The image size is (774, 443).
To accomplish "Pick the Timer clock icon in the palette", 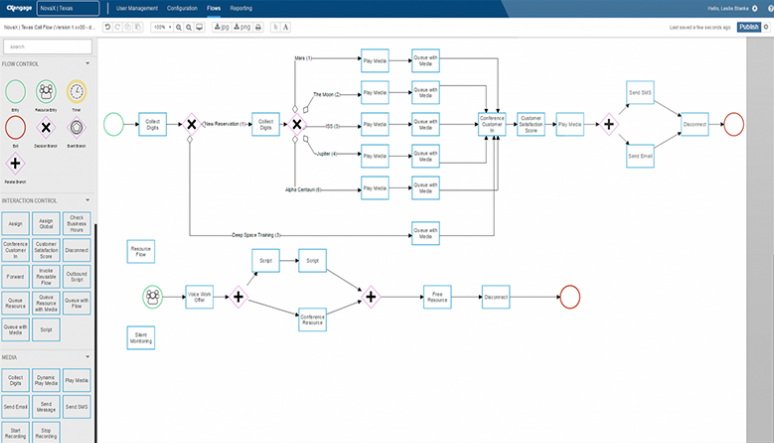I will 77,91.
